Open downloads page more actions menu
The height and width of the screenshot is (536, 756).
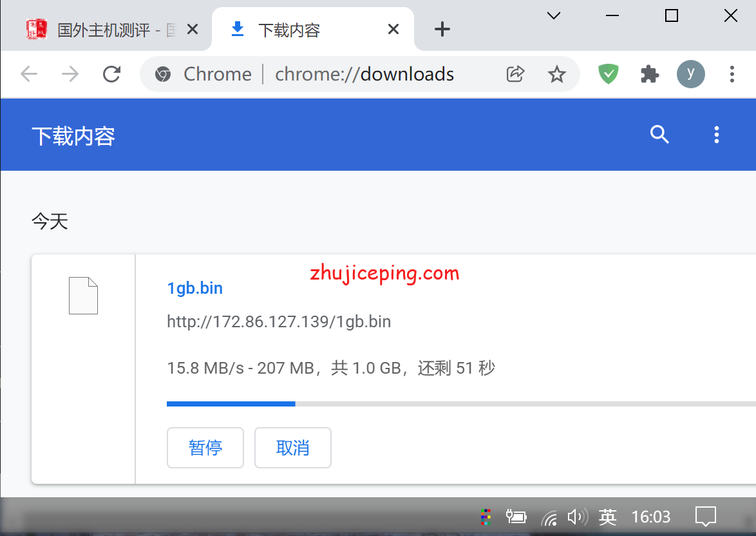coord(717,135)
